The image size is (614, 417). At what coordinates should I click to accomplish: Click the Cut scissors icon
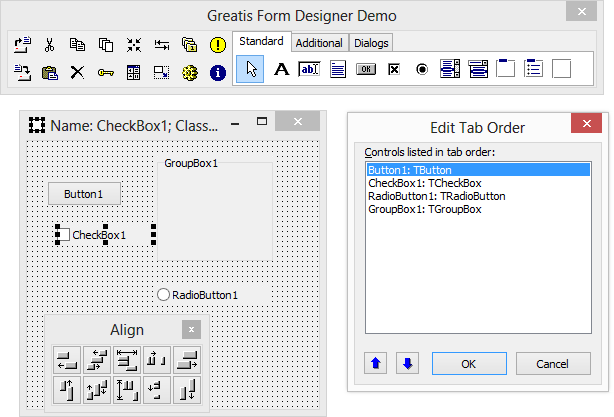(x=49, y=45)
